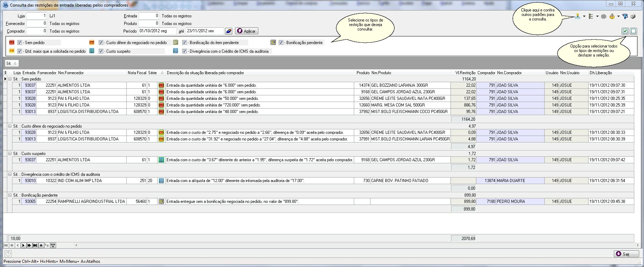Collapse the Sem pedido group
The image size is (644, 267).
tap(10, 79)
